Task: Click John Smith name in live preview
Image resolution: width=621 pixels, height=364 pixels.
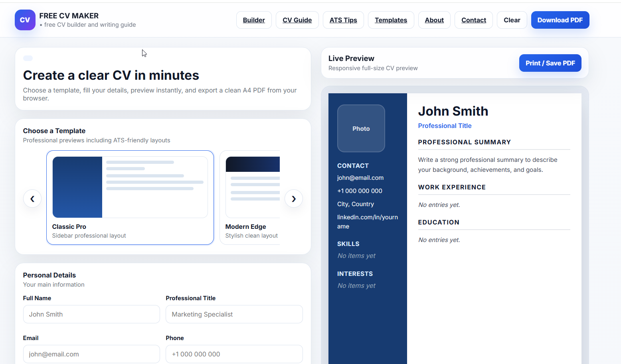Action: (x=453, y=111)
